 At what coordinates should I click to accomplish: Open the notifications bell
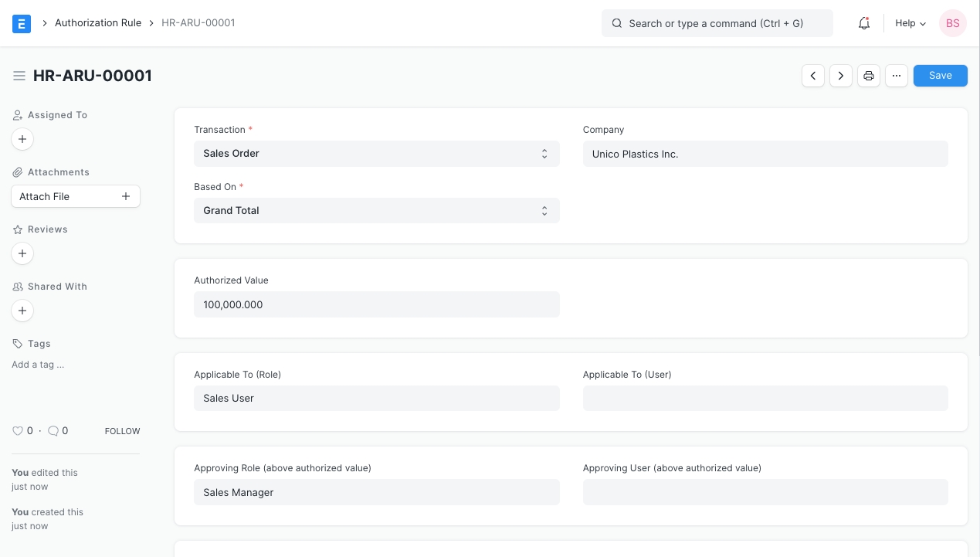click(x=864, y=23)
